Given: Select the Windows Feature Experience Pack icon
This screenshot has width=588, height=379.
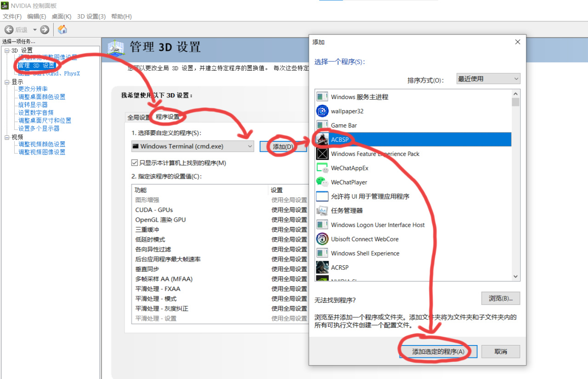Looking at the screenshot, I should click(x=322, y=154).
